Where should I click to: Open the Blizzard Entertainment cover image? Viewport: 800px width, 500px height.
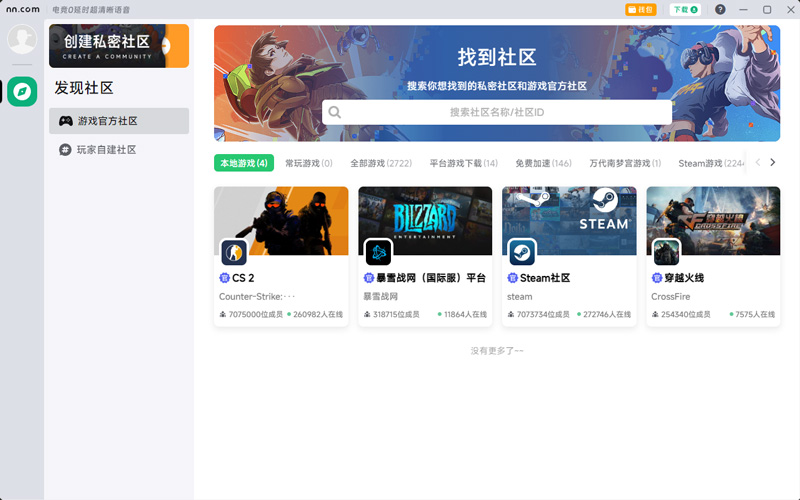(425, 220)
